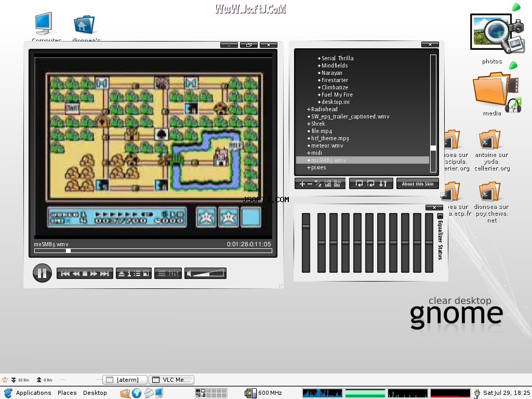Stop the video playback
This screenshot has height=399, width=532.
(85, 273)
